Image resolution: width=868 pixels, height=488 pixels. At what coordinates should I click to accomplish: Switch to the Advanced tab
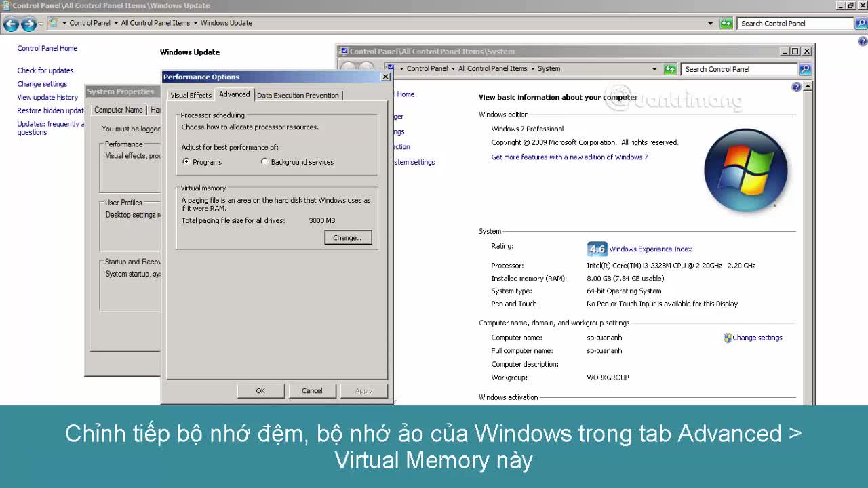[x=235, y=94]
